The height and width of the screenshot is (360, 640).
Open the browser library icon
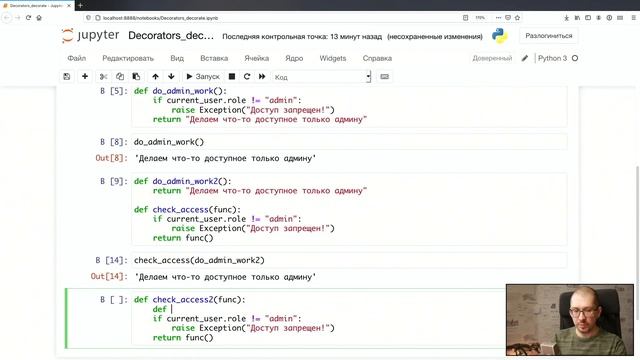(x=577, y=18)
